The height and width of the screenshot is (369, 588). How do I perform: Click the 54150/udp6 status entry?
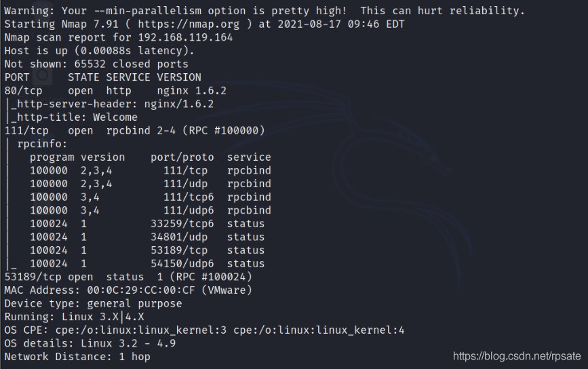click(147, 264)
